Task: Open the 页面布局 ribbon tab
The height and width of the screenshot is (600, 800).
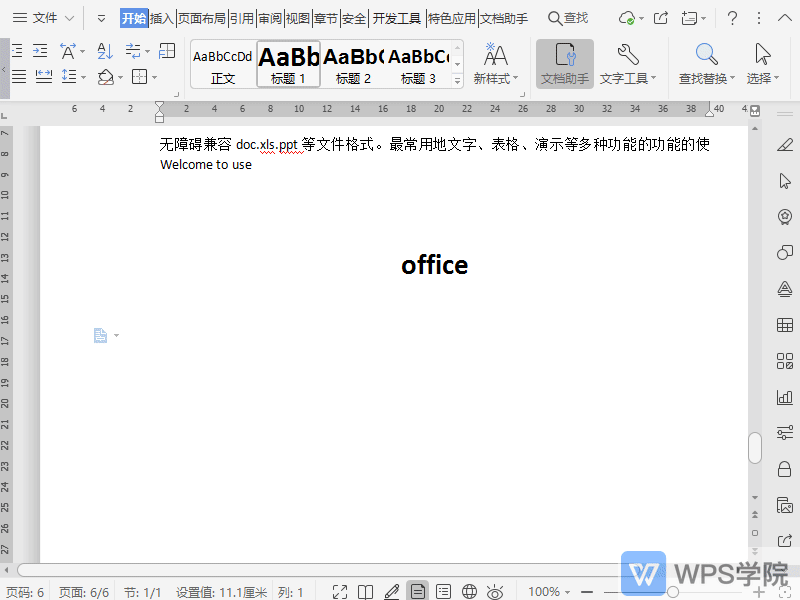Action: click(202, 18)
